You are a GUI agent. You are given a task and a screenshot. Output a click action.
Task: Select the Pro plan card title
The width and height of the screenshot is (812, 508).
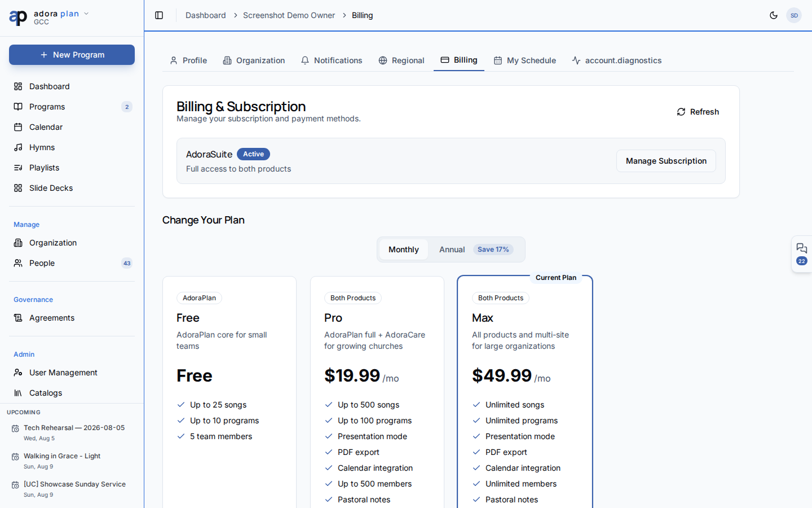click(x=333, y=318)
